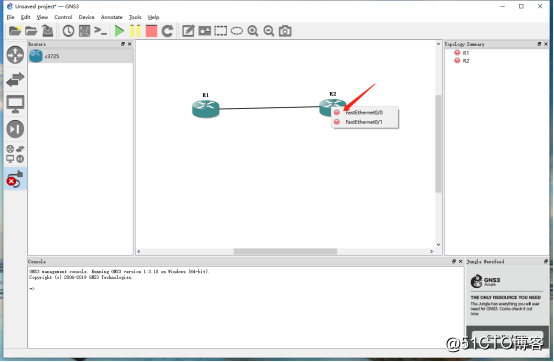This screenshot has height=362, width=554.
Task: Reload all devices icon
Action: point(167,31)
